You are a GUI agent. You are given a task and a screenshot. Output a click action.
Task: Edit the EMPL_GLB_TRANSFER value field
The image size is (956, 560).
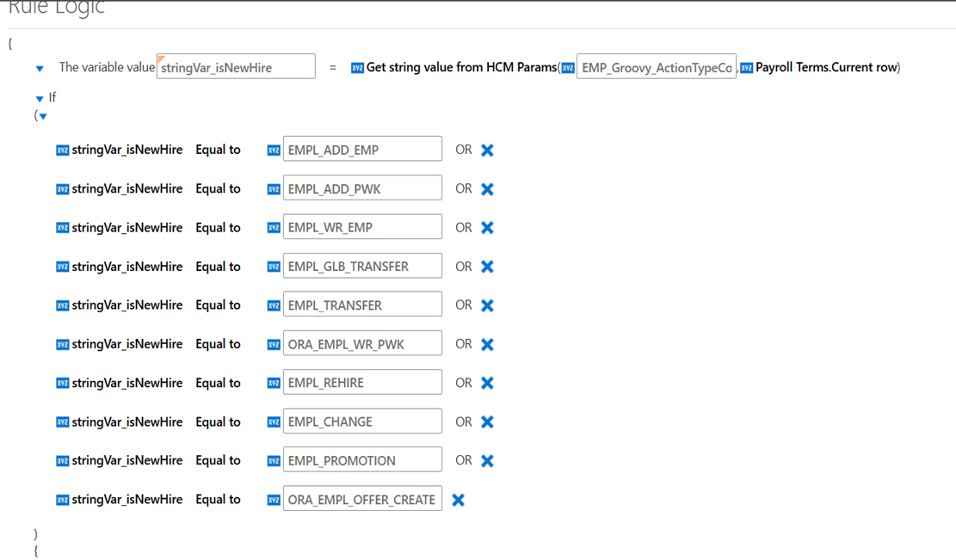[363, 266]
